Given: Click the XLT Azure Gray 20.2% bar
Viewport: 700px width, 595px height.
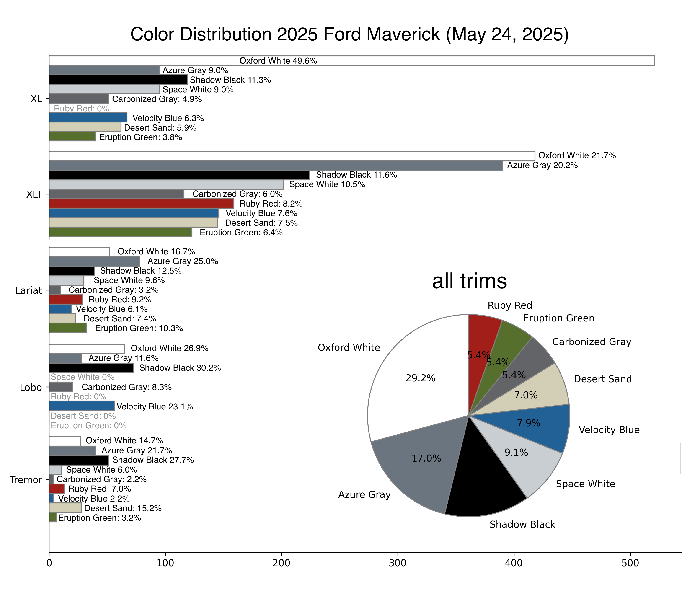Looking at the screenshot, I should (x=276, y=166).
